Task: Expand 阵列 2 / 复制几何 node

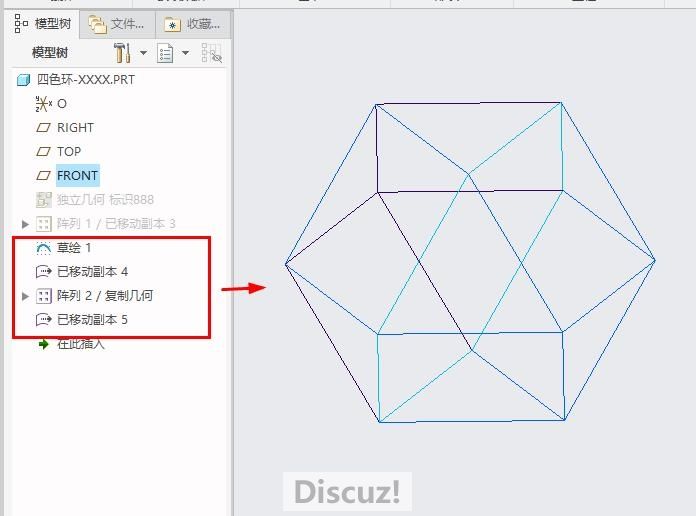Action: [x=25, y=296]
